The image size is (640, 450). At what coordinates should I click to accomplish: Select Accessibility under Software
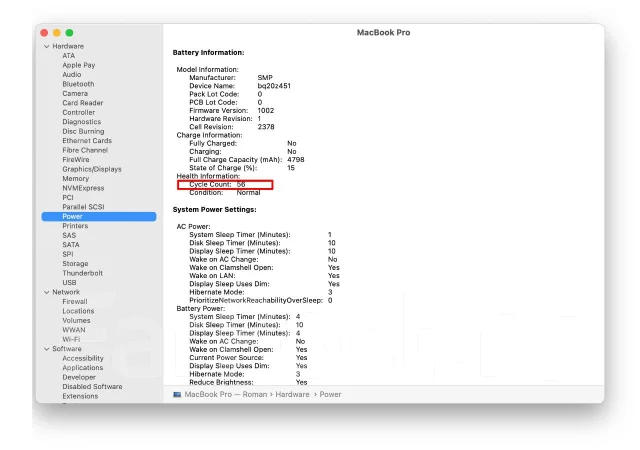[83, 358]
